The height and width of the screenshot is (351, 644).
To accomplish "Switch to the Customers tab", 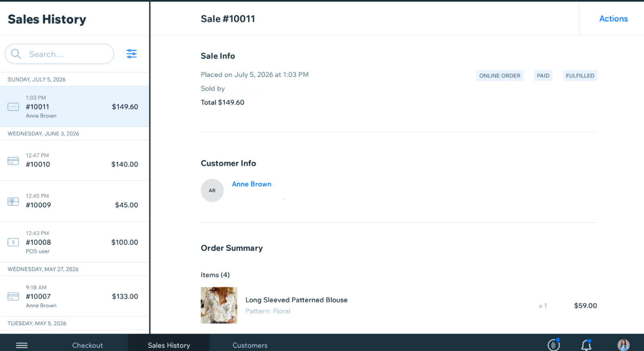I will tap(250, 345).
